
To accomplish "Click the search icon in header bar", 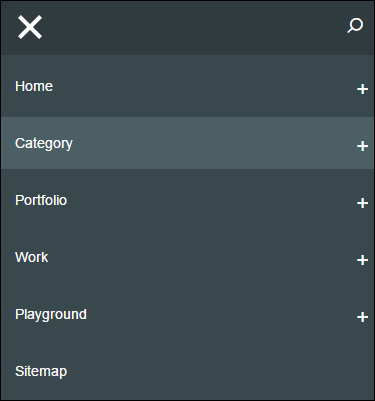I will coord(355,26).
